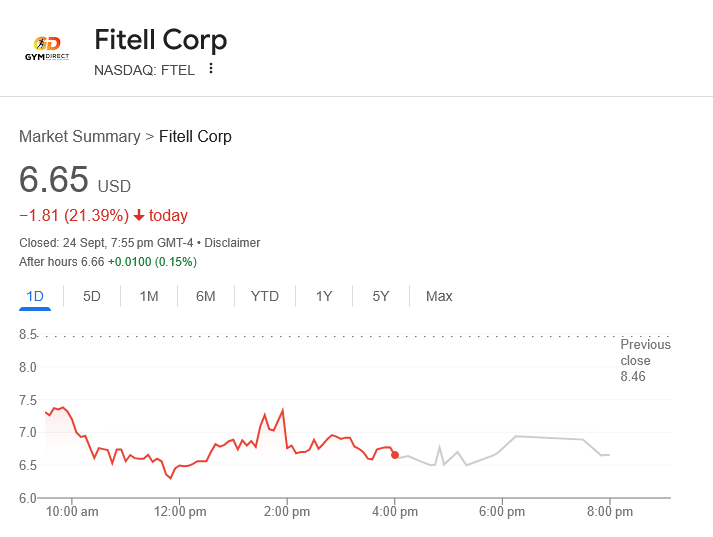Screen dimensions: 713x537
Task: Switch to the 5D time range tab
Action: pyautogui.click(x=92, y=296)
